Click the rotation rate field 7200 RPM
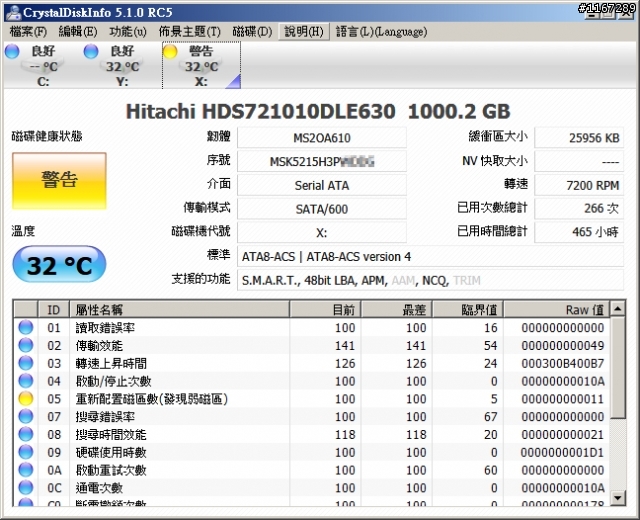 pos(579,185)
